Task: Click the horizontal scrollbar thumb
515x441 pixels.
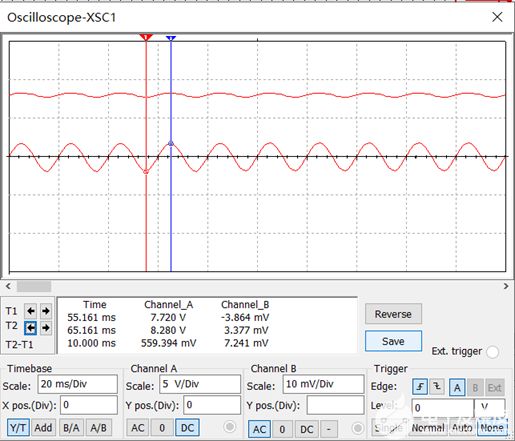Action: click(34, 286)
